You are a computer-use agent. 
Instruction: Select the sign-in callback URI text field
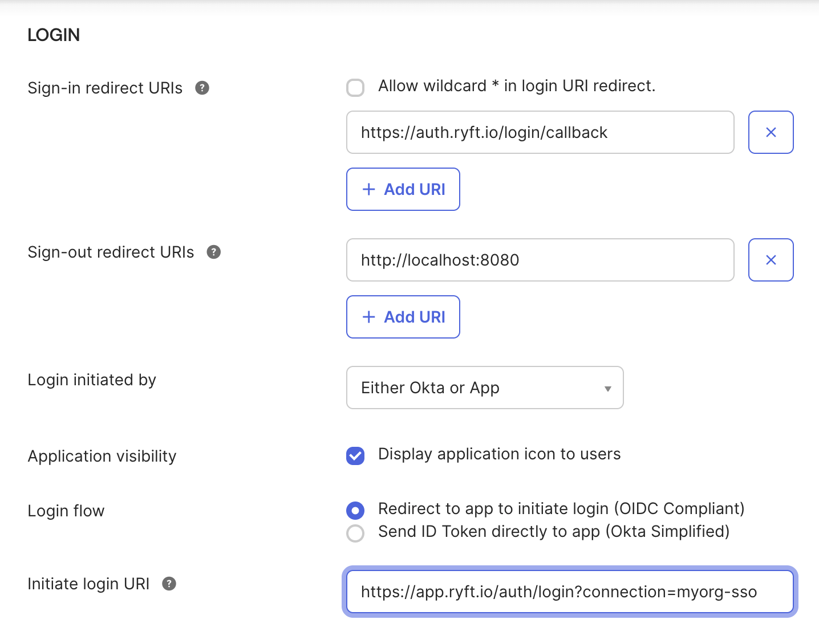pyautogui.click(x=540, y=132)
